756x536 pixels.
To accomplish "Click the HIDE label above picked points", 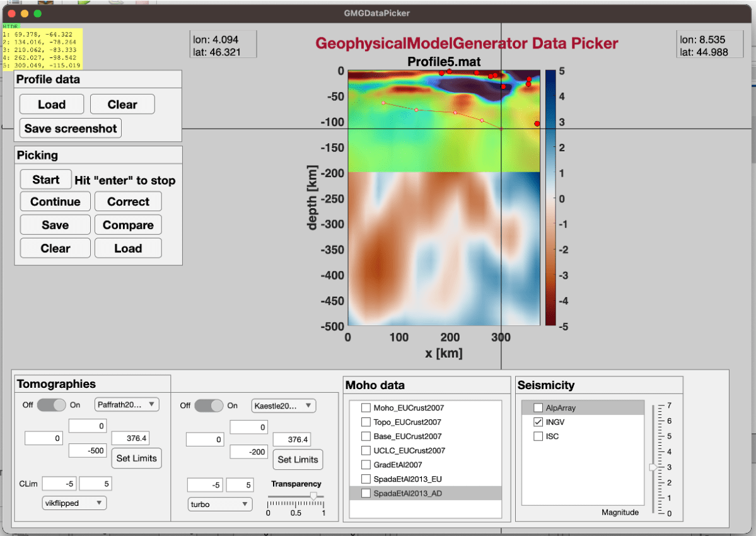I will [10, 26].
